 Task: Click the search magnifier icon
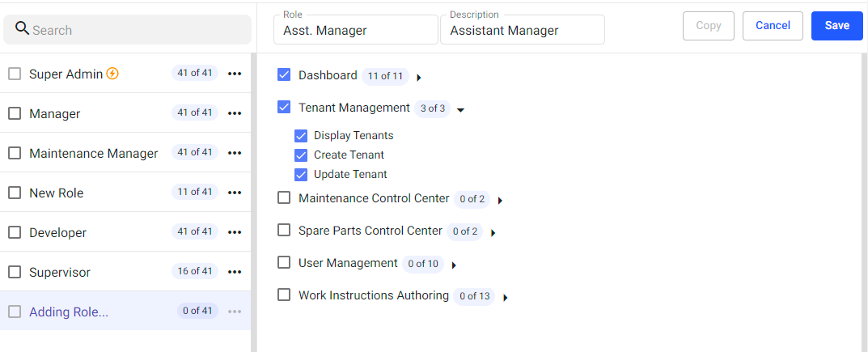point(22,29)
